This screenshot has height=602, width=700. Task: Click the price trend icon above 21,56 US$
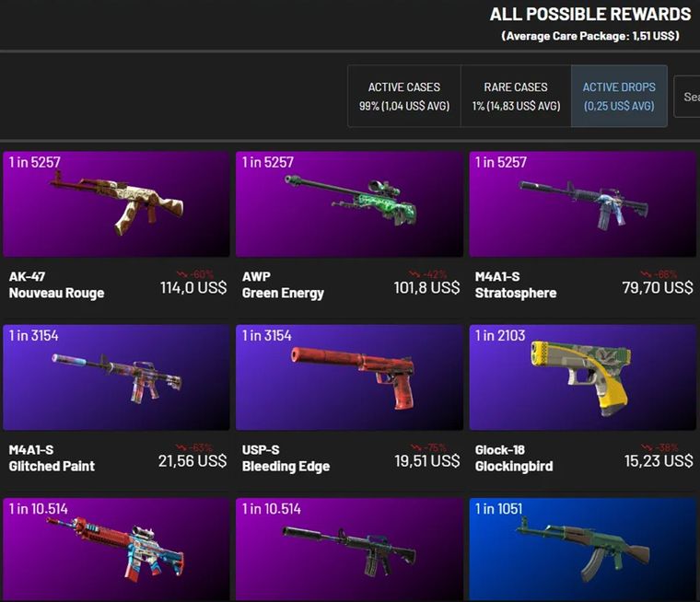click(x=181, y=447)
